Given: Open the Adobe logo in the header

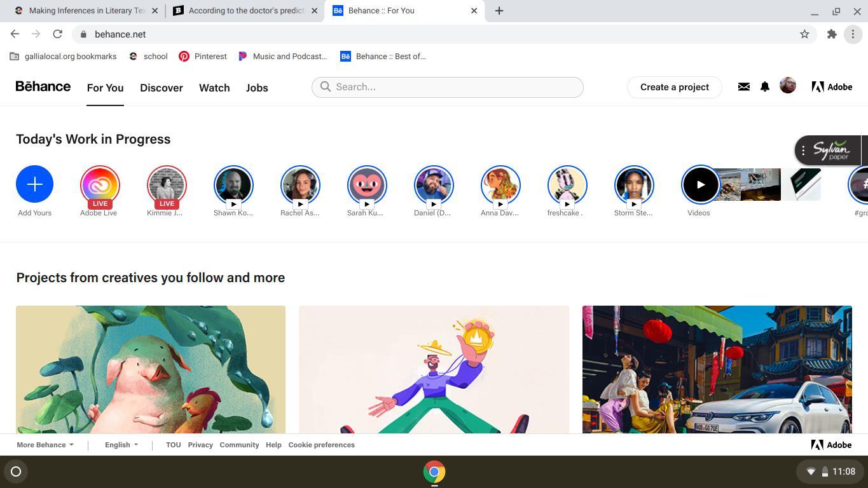Looking at the screenshot, I should click(832, 87).
